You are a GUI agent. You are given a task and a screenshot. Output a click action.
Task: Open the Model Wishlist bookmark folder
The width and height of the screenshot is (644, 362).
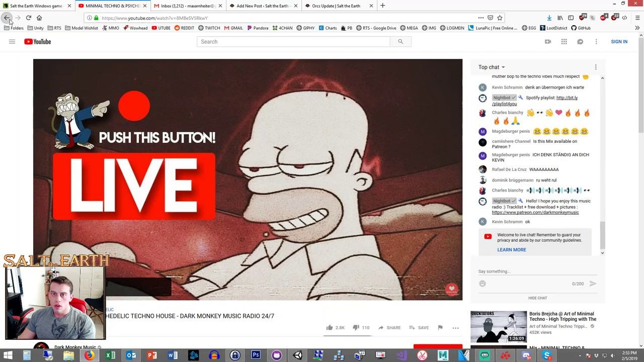[x=82, y=28]
